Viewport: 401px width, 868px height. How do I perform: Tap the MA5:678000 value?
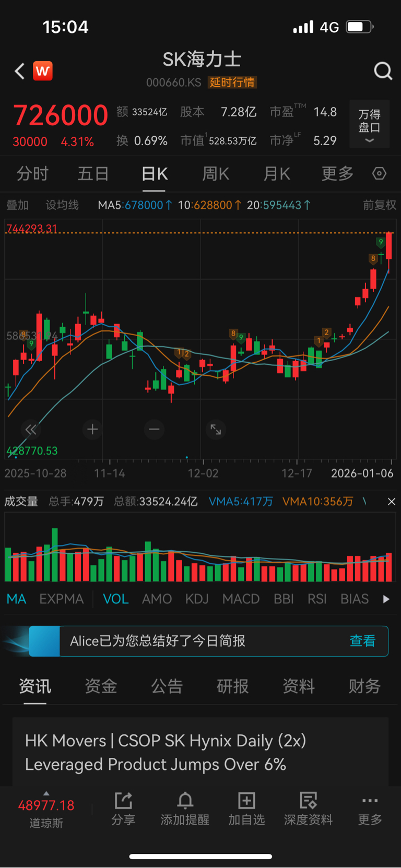[x=135, y=205]
